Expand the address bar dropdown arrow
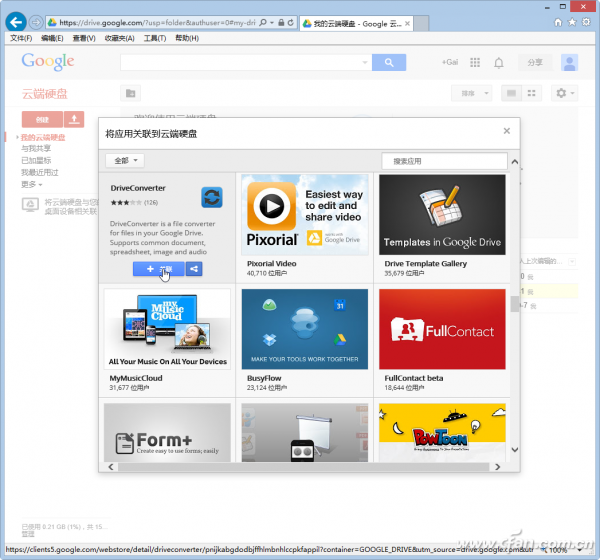The width and height of the screenshot is (600, 560). pos(272,23)
